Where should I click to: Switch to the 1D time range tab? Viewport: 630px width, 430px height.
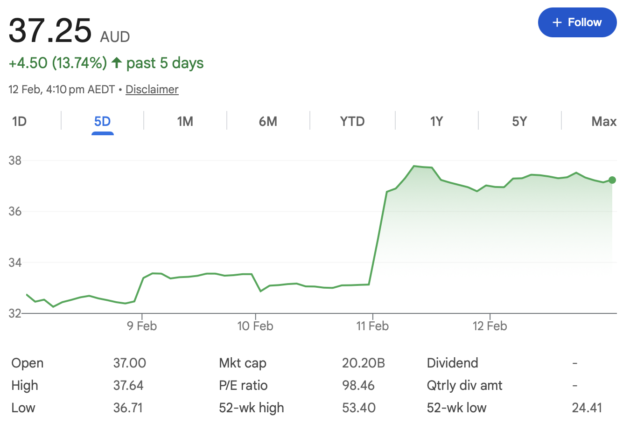[x=19, y=121]
